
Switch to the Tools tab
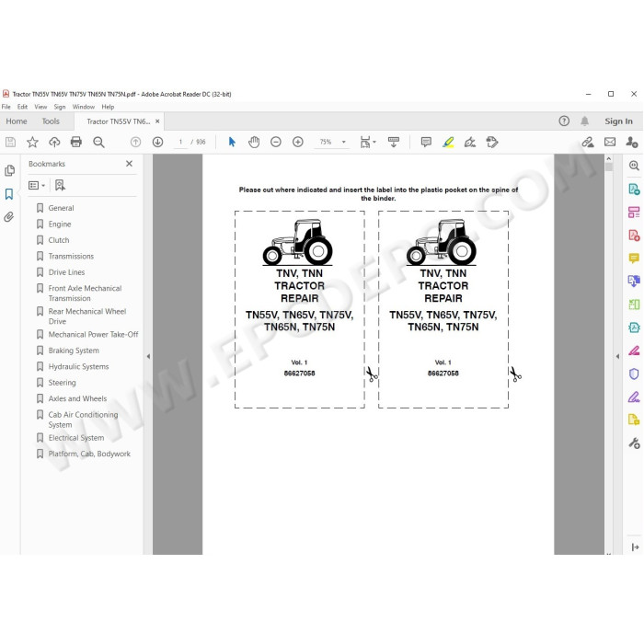click(51, 121)
